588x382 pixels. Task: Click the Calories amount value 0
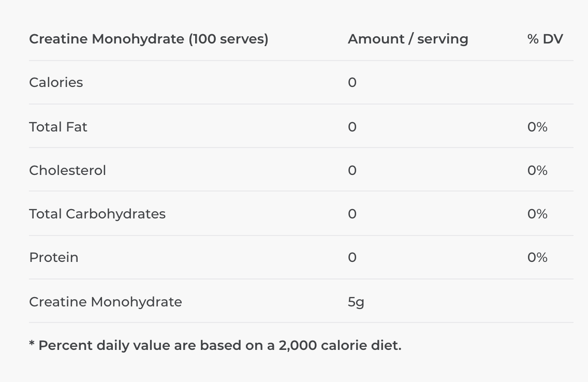[x=352, y=82]
